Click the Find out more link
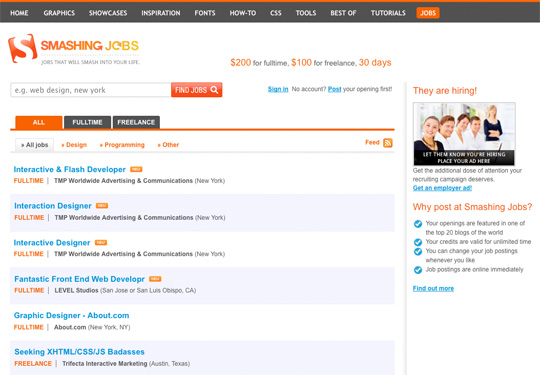 click(433, 289)
